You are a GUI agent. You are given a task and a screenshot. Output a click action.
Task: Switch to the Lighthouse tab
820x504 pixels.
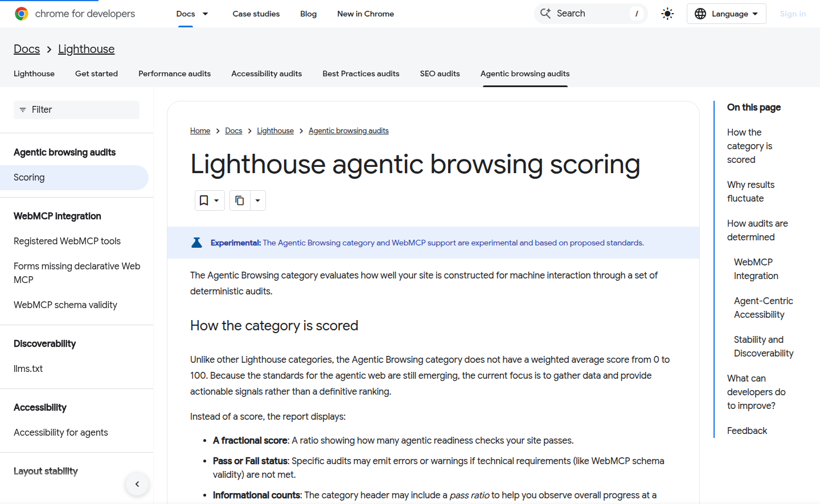(34, 73)
